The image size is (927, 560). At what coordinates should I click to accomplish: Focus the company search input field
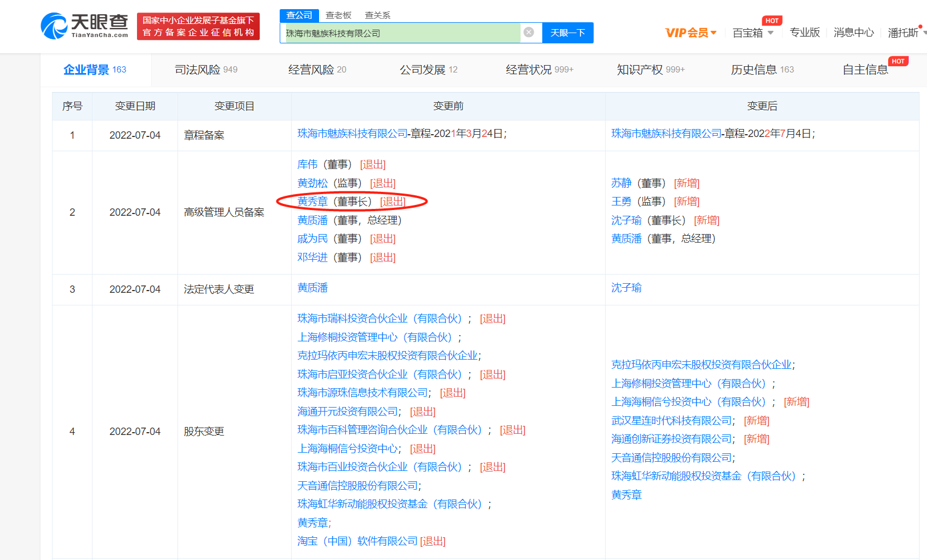coord(402,33)
